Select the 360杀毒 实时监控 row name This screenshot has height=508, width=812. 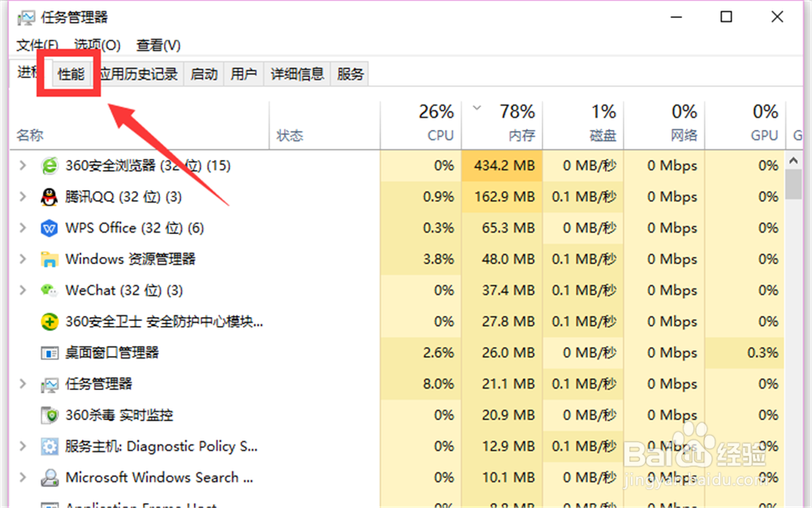[x=119, y=415]
